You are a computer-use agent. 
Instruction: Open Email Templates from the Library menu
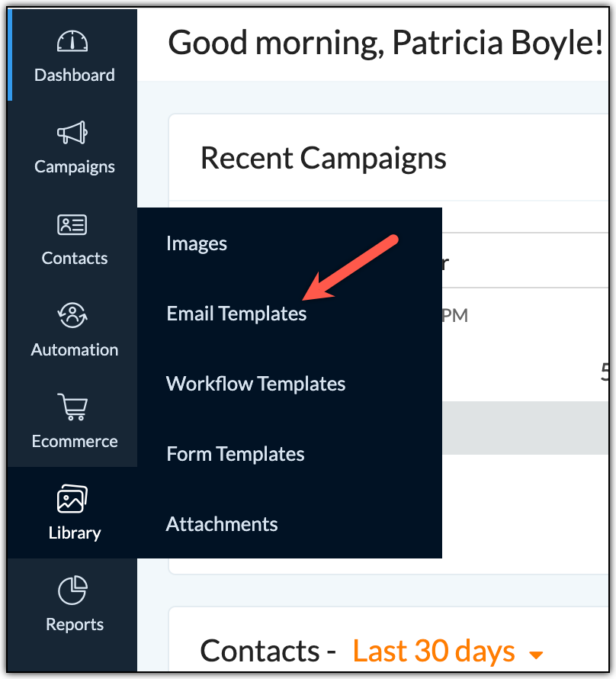(236, 313)
